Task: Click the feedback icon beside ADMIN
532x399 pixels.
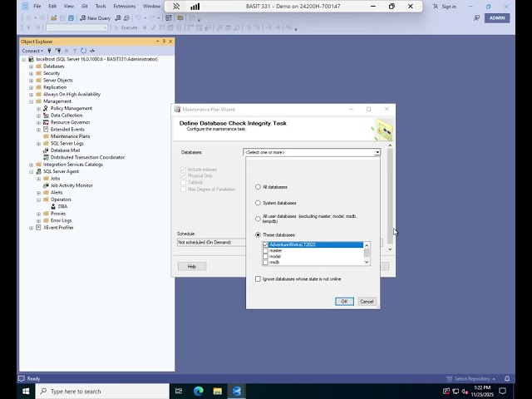Action: [x=476, y=18]
